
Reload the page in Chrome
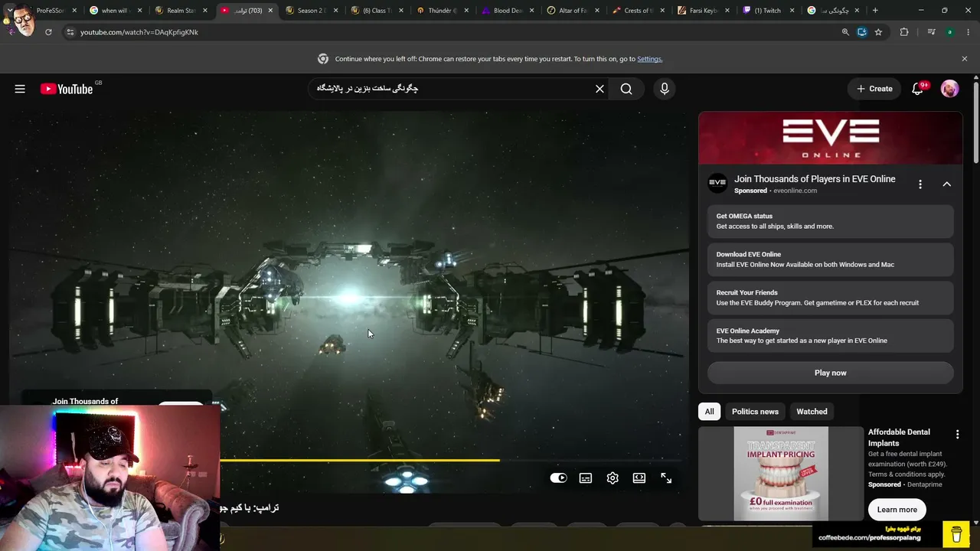point(48,32)
